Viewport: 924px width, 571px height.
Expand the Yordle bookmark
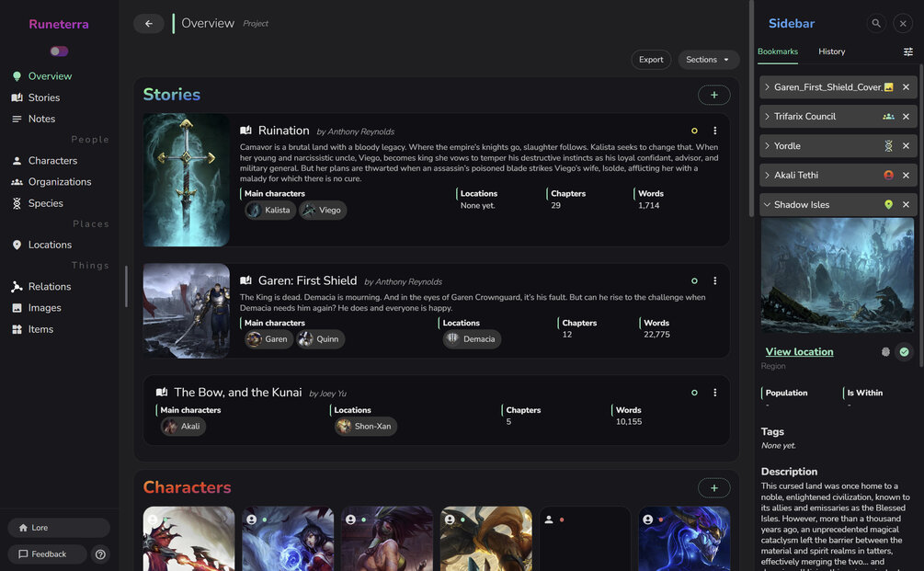tap(767, 146)
